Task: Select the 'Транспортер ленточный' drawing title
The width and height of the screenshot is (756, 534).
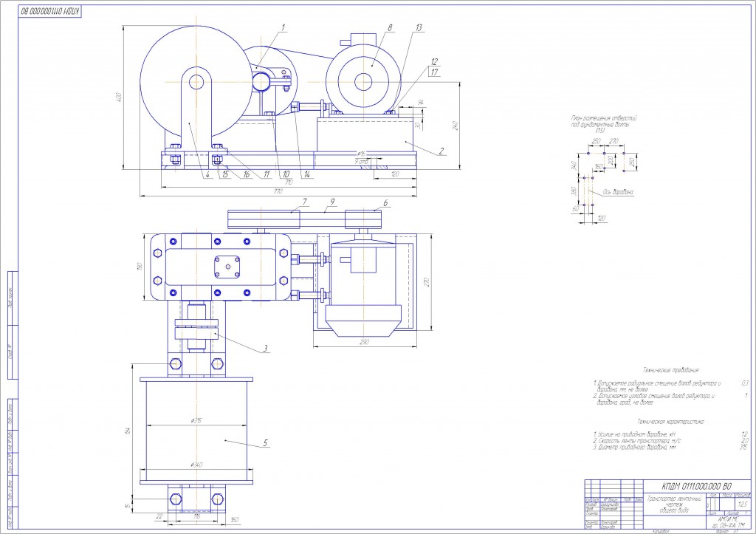Action: pos(674,499)
